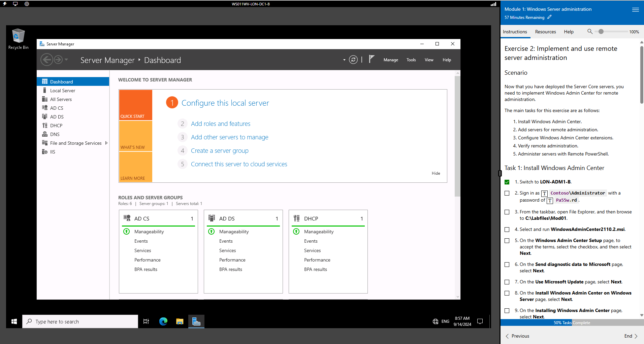Check step 9 Installing Windows Admin Center

[507, 311]
